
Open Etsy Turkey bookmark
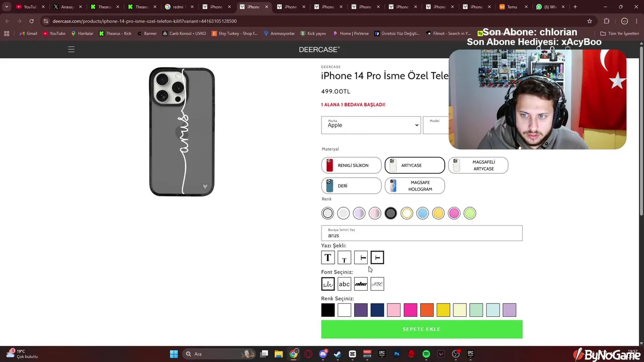tap(234, 33)
